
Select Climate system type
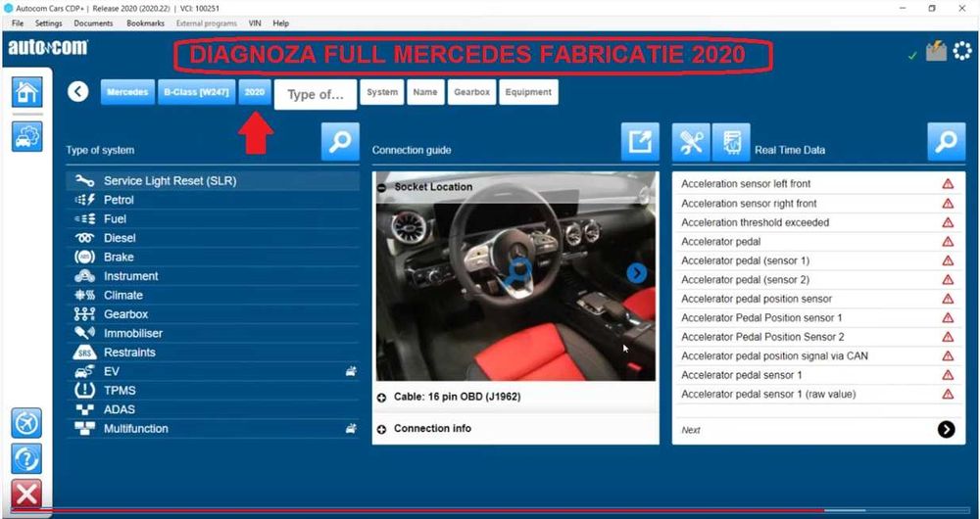pyautogui.click(x=213, y=296)
